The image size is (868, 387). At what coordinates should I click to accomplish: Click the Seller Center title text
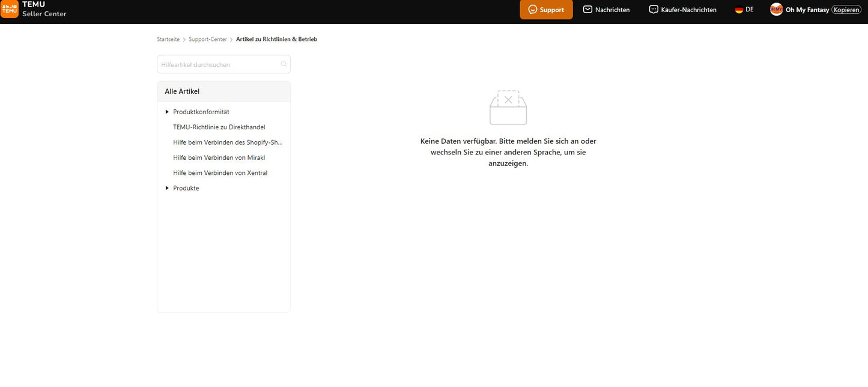pos(44,14)
